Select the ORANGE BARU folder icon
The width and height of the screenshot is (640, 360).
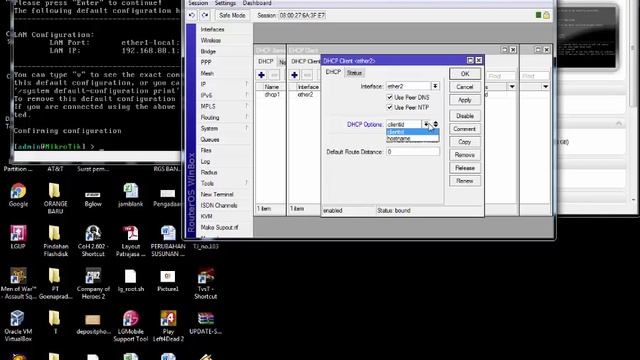[54, 191]
